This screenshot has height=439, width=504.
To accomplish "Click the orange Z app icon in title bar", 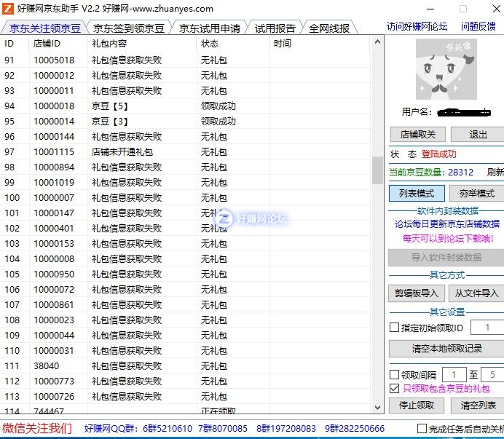I will point(8,9).
